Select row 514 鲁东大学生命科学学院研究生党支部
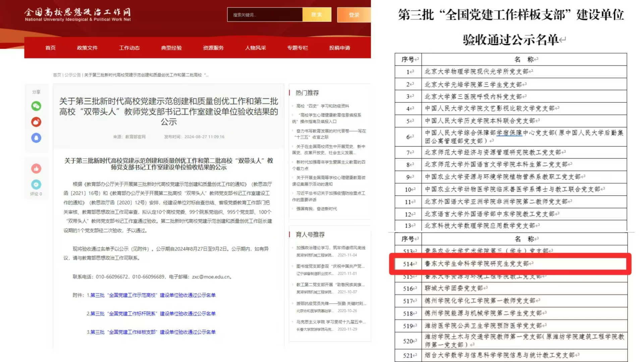644x362 pixels. 511,264
